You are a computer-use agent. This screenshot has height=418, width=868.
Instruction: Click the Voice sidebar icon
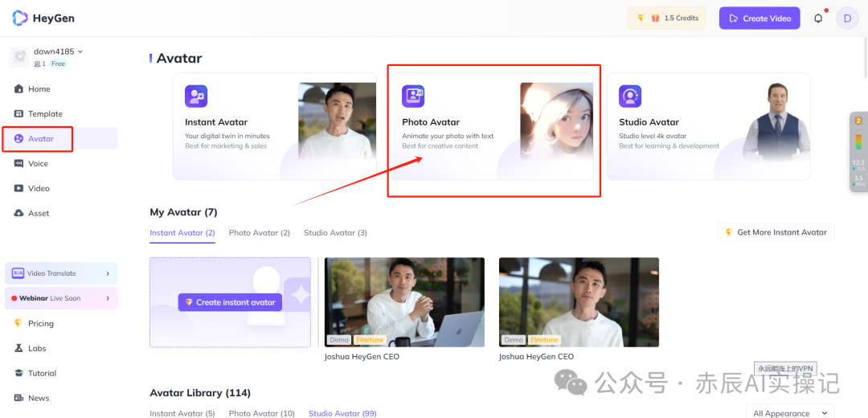[18, 164]
